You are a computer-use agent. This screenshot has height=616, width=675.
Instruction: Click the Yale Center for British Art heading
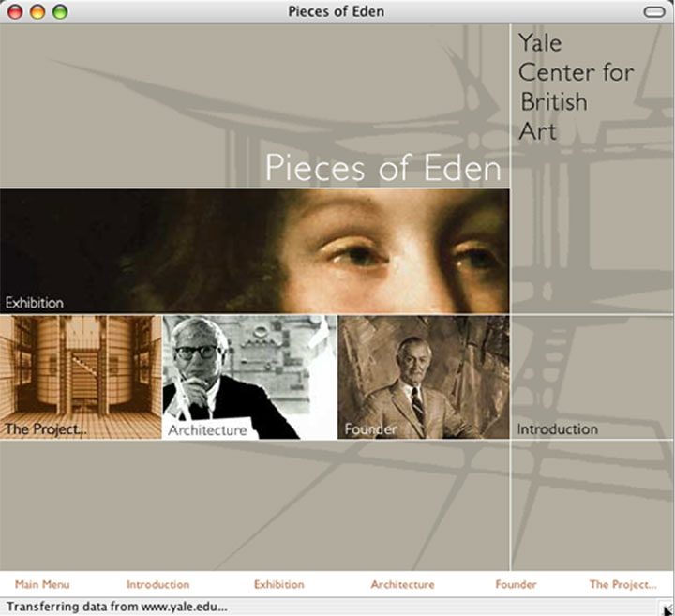[576, 87]
